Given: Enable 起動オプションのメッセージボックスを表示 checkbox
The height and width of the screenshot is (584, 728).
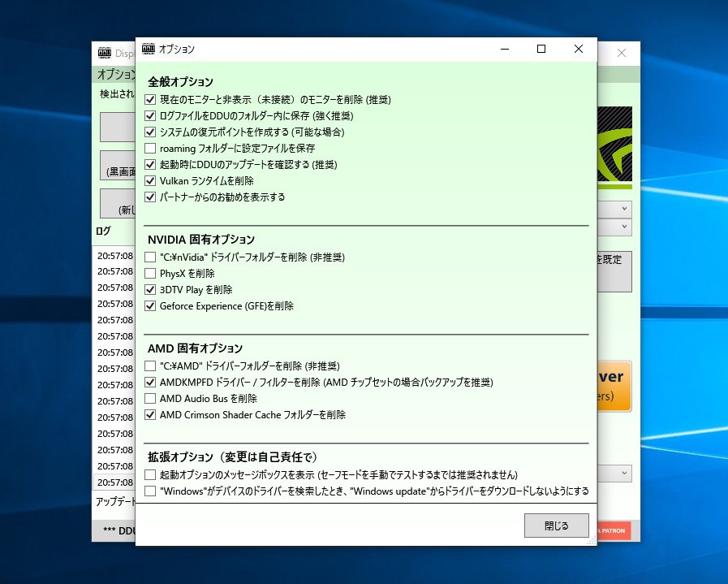Looking at the screenshot, I should [150, 474].
